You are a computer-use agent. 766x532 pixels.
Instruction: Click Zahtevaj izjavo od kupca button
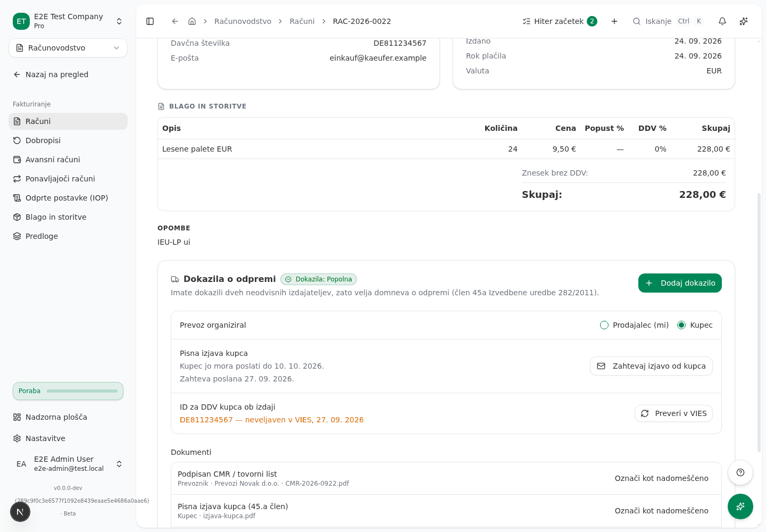(x=651, y=366)
